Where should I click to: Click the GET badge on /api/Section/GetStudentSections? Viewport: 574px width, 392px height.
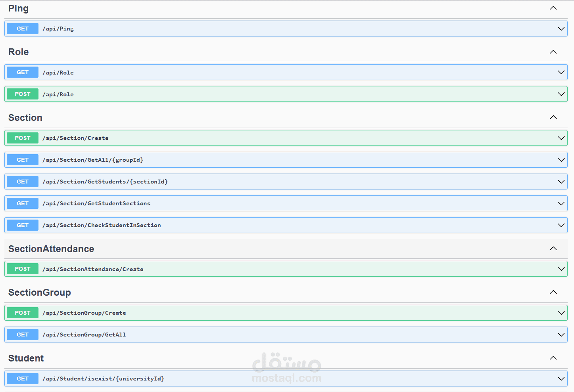click(x=22, y=203)
